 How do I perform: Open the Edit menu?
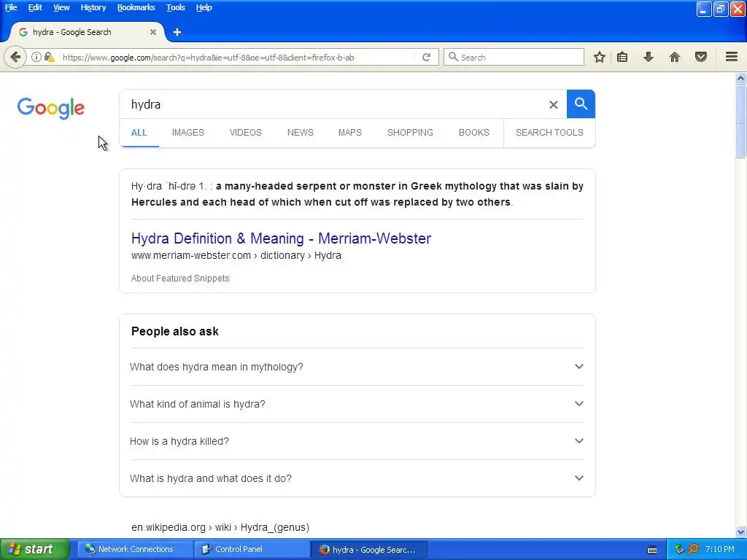35,7
